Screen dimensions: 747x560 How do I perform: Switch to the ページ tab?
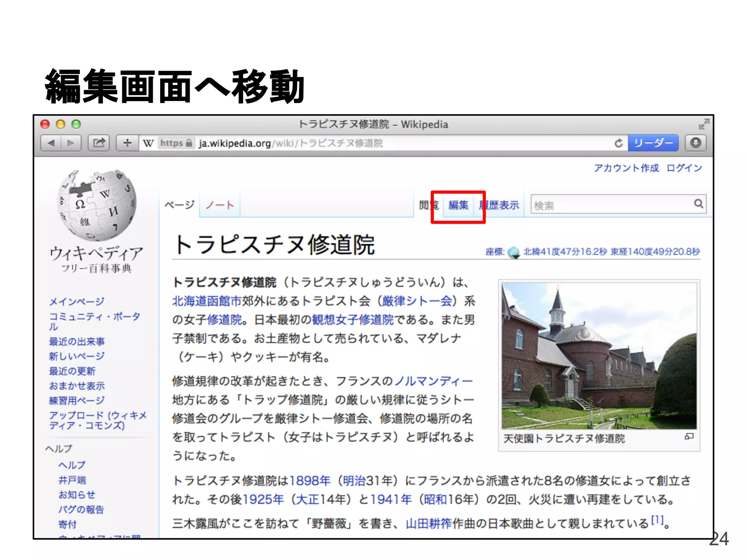[179, 205]
